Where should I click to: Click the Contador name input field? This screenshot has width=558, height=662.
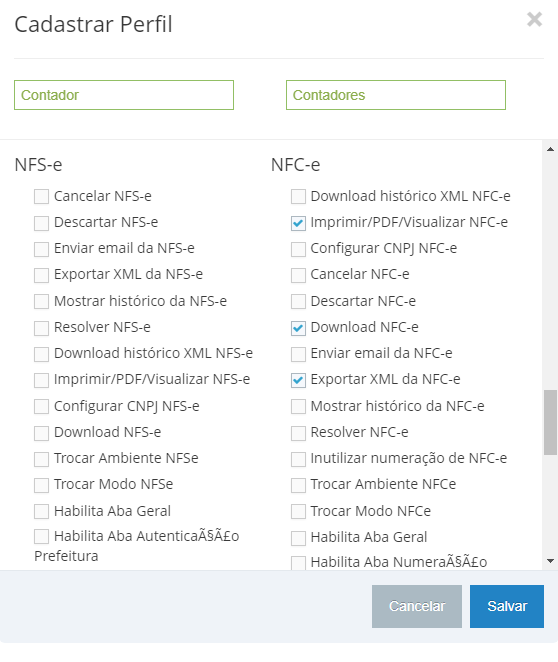click(x=124, y=95)
